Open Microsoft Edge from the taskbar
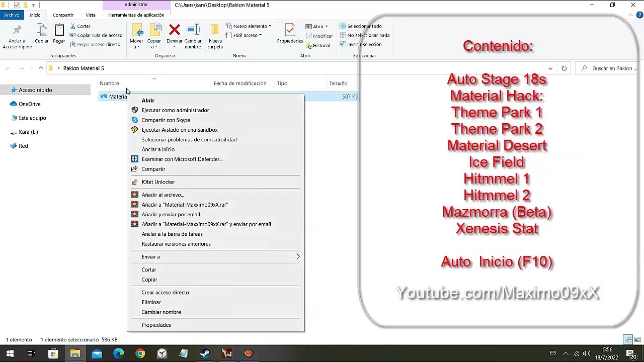 click(118, 353)
